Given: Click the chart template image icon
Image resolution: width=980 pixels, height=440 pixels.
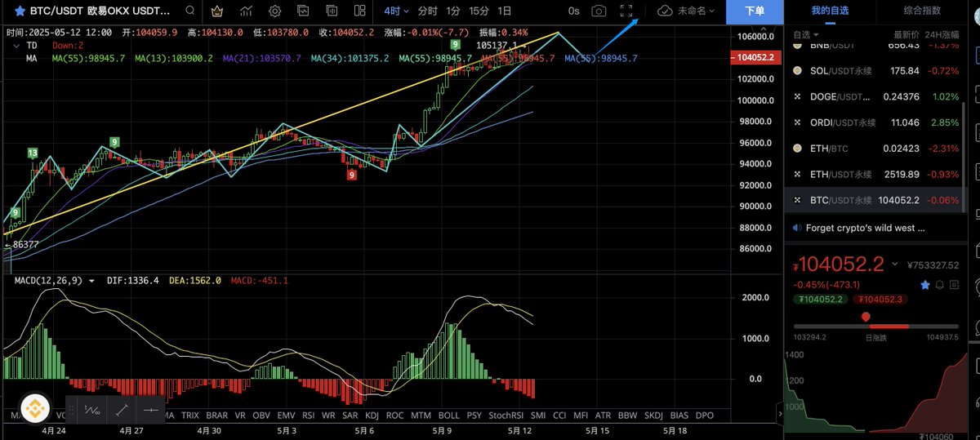Looking at the screenshot, I should 303,11.
